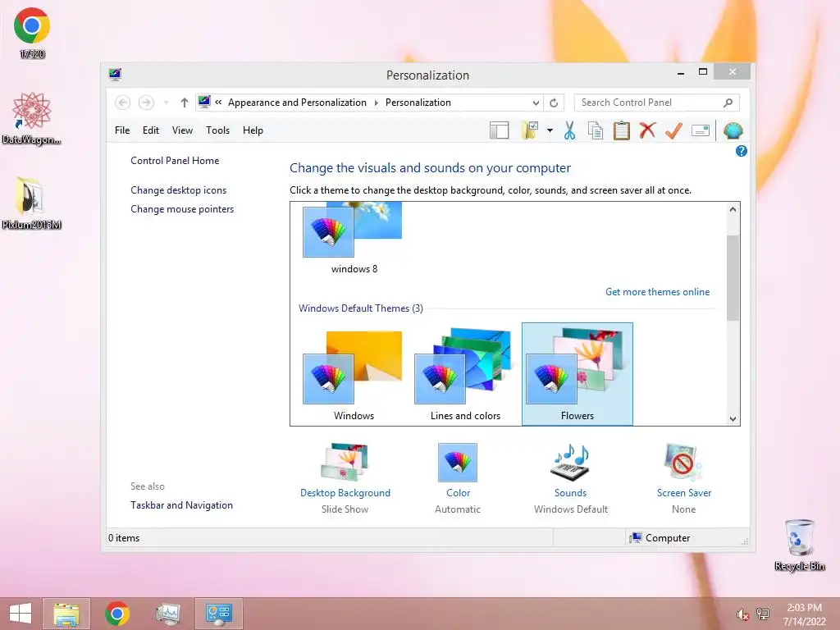Open the Color settings icon
This screenshot has height=630, width=840.
(x=458, y=463)
